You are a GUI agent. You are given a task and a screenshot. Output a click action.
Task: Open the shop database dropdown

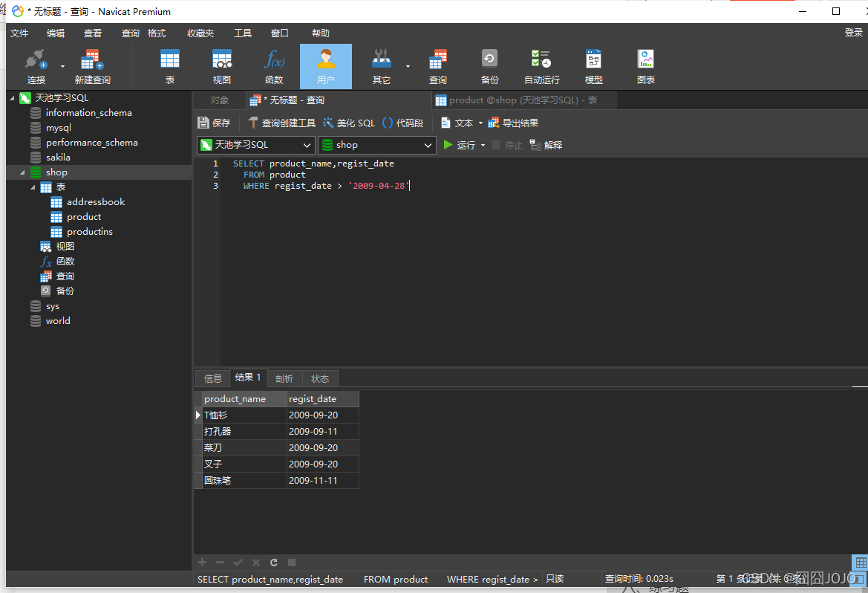point(377,145)
